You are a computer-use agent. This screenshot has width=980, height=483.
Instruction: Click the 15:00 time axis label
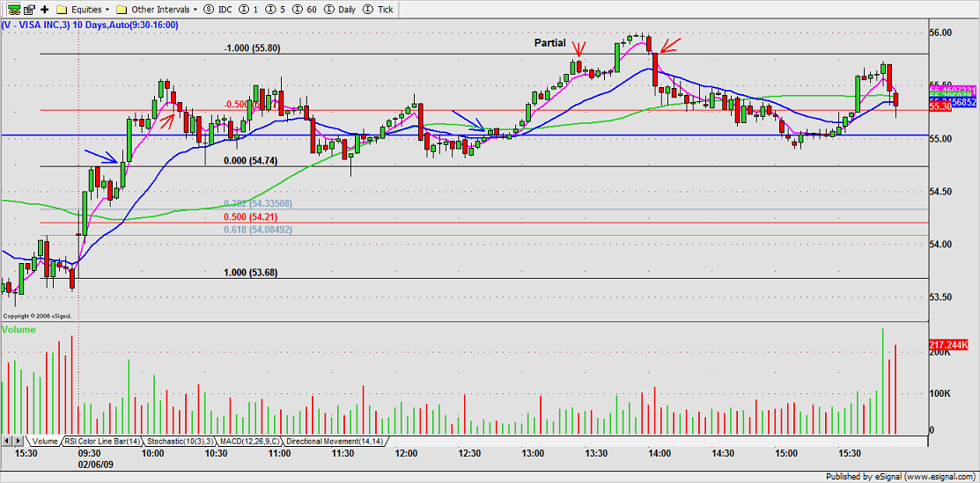786,453
